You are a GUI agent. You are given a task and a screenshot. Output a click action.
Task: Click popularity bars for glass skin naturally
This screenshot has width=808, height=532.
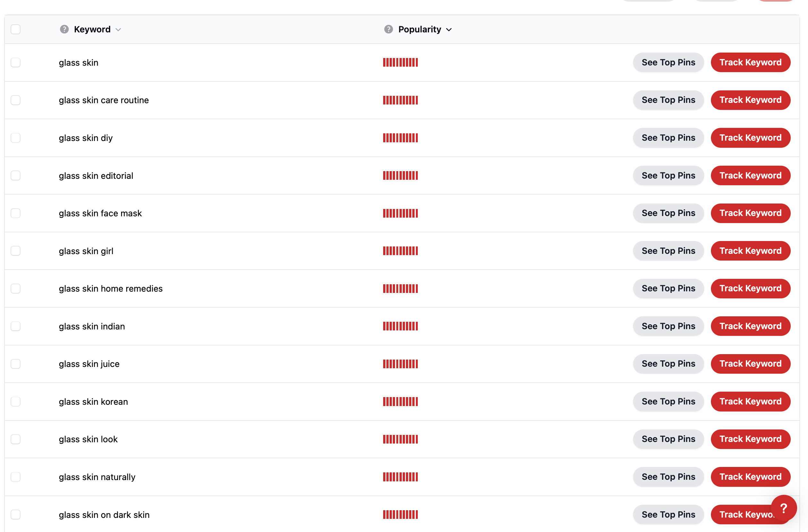[x=400, y=477]
